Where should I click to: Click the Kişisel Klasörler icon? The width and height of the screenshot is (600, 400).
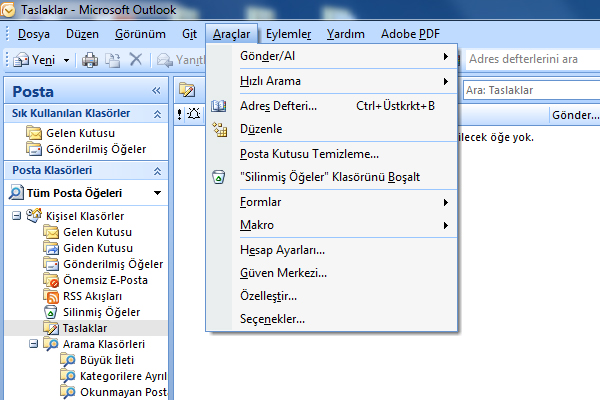[34, 216]
